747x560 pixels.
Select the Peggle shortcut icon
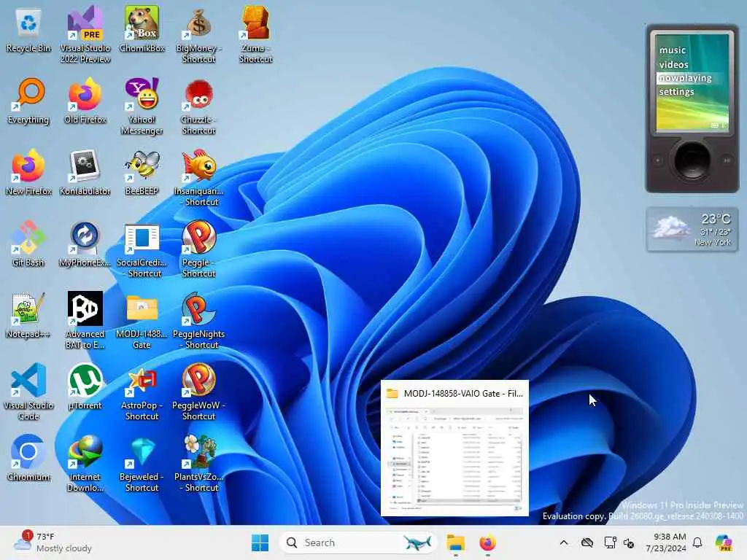click(x=198, y=249)
